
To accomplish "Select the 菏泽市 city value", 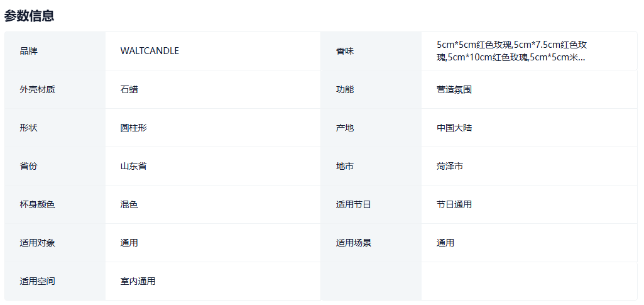I will click(450, 166).
